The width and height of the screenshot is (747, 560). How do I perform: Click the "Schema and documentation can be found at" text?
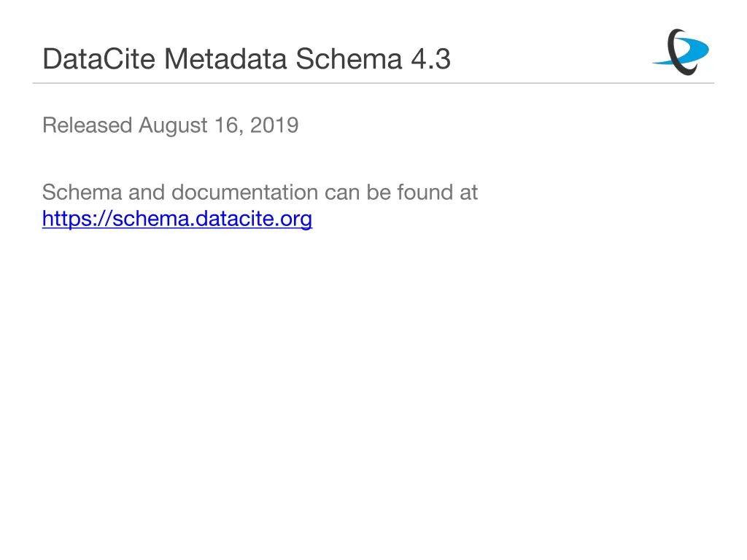coord(260,192)
